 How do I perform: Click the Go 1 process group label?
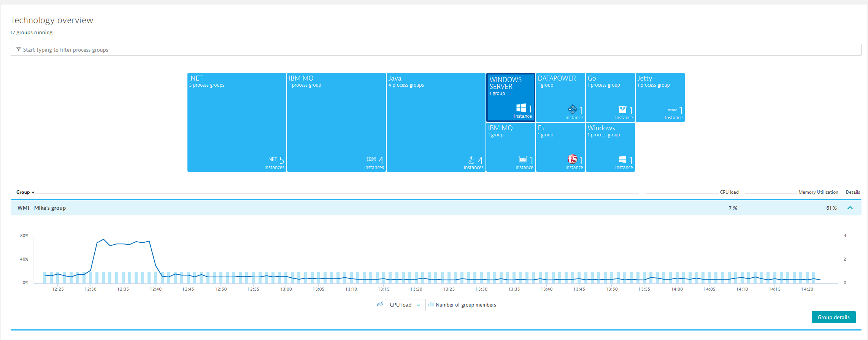click(604, 85)
